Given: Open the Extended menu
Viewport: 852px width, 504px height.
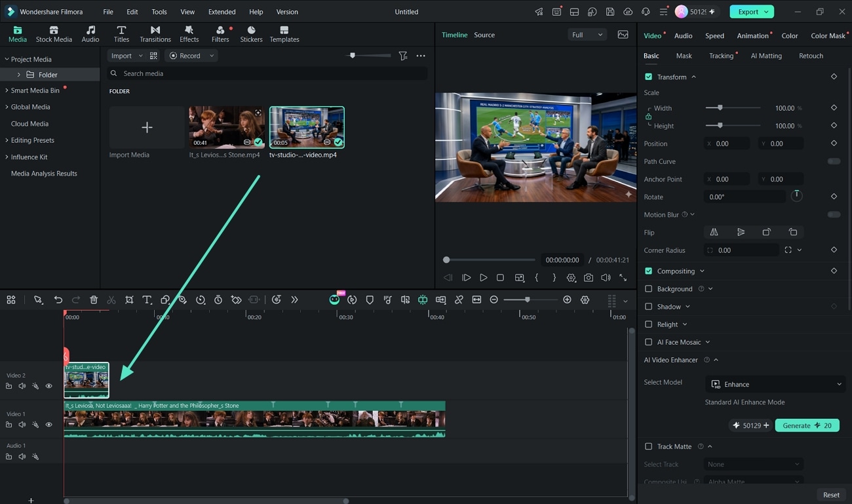Looking at the screenshot, I should tap(222, 12).
